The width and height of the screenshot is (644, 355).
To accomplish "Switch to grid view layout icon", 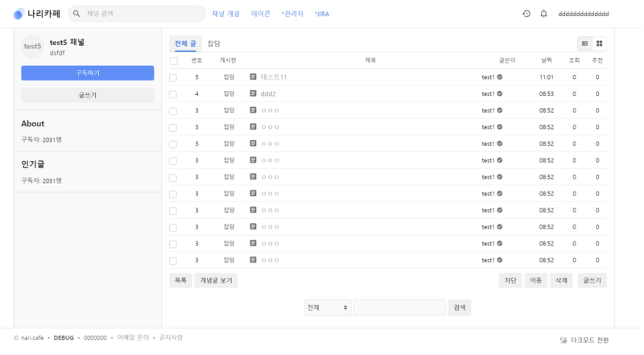I will 599,43.
